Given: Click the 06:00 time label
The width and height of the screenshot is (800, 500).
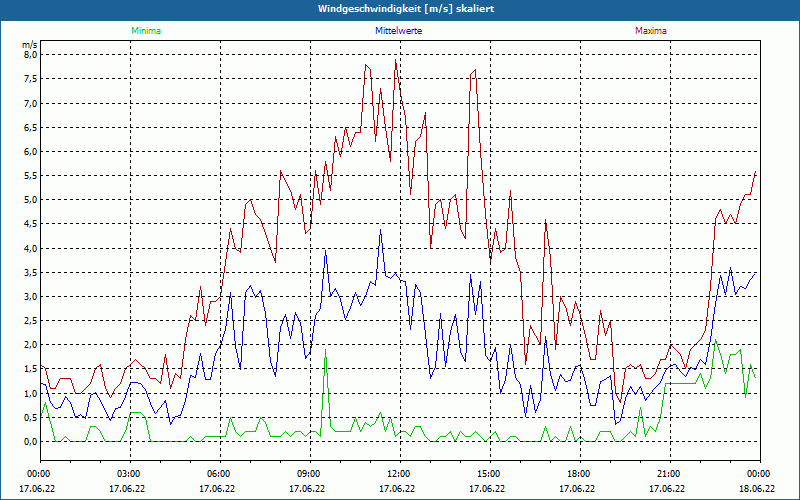Looking at the screenshot, I should pyautogui.click(x=220, y=474).
